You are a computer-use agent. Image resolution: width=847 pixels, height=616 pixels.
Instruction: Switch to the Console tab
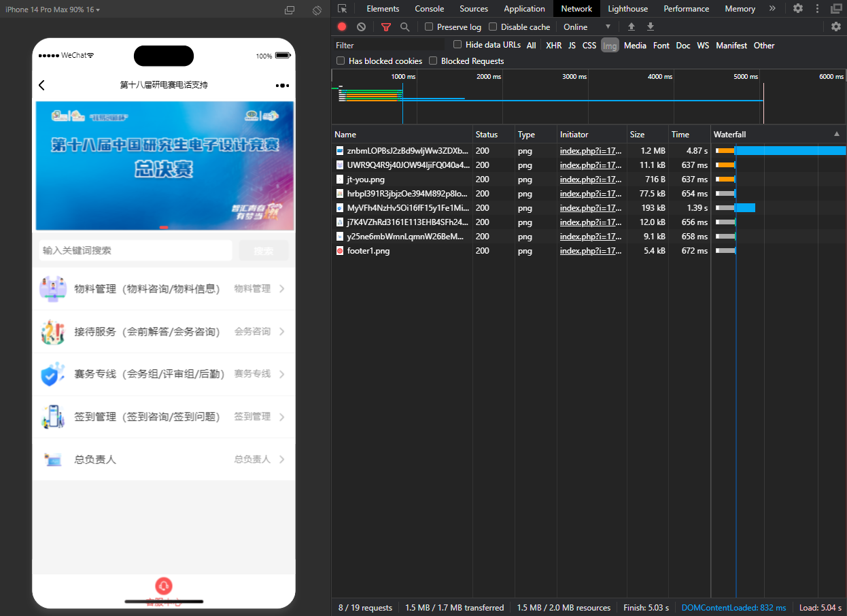(x=430, y=9)
